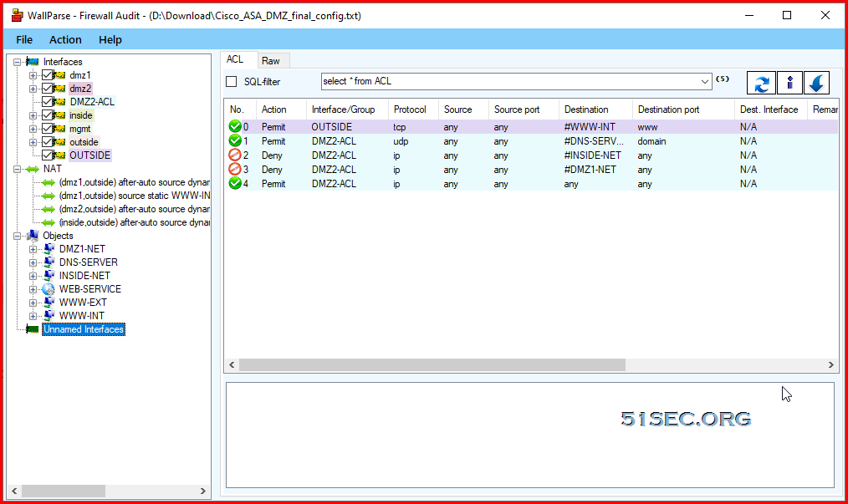
Task: Open the Help menu
Action: pyautogui.click(x=110, y=39)
